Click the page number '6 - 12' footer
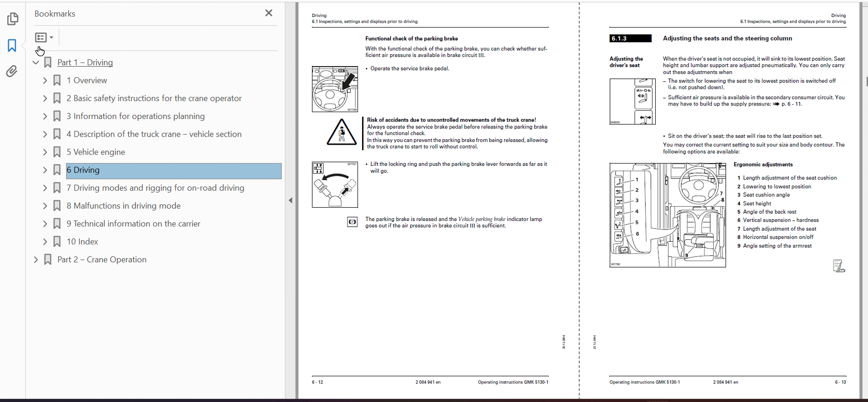Viewport: 868px width, 402px height. (x=318, y=382)
